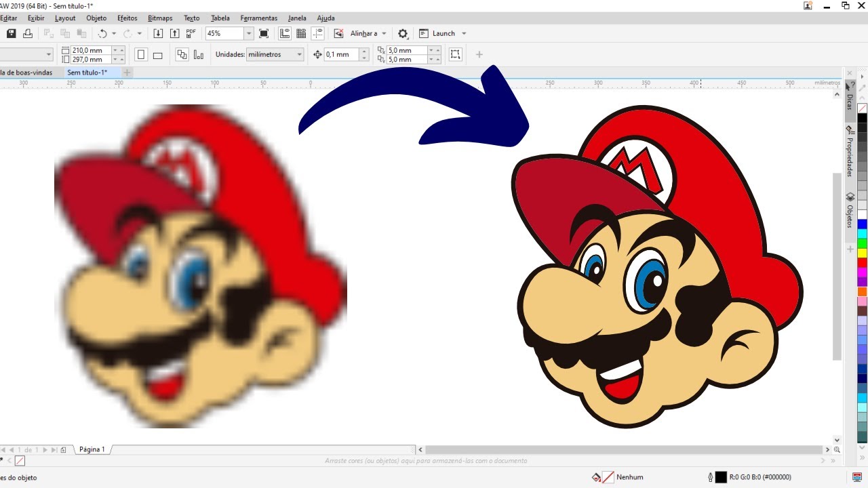
Task: Click the Export icon
Action: click(174, 33)
